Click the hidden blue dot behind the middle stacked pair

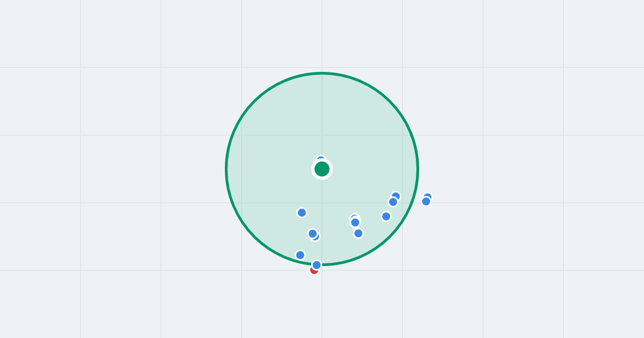point(354,217)
